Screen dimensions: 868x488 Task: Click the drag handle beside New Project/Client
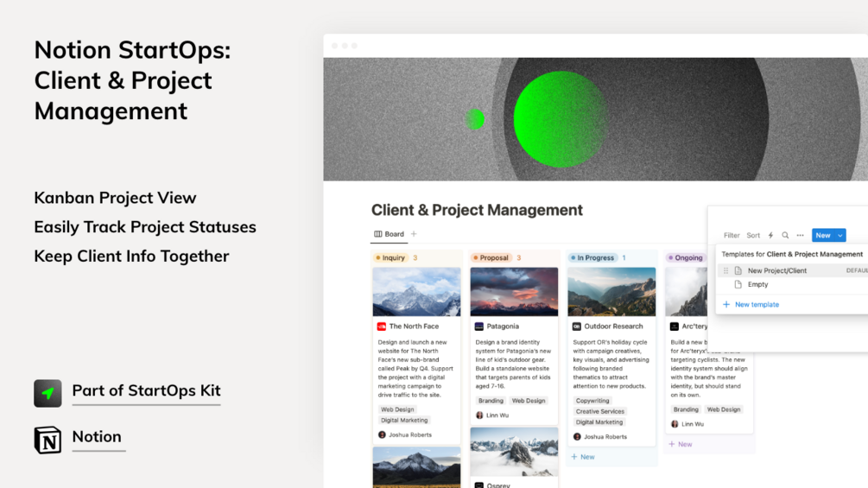(x=725, y=270)
